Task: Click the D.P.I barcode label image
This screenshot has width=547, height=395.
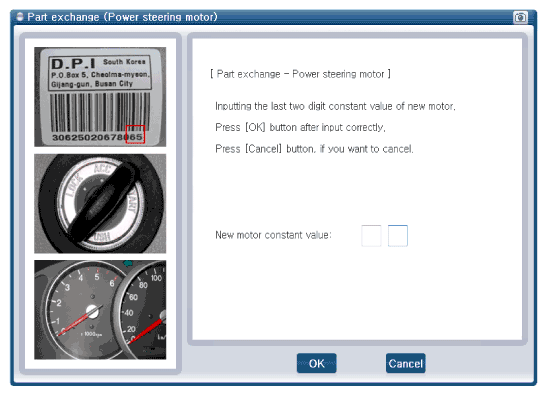Action: (100, 97)
